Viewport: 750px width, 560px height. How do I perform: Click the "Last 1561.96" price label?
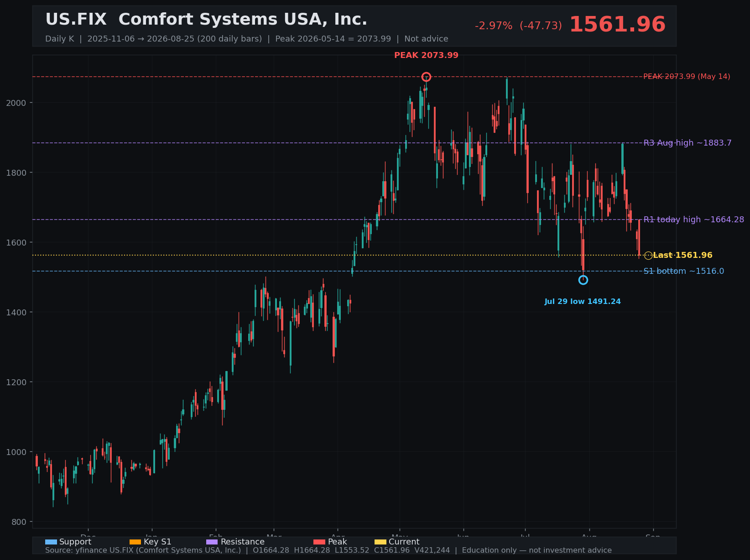[682, 256]
